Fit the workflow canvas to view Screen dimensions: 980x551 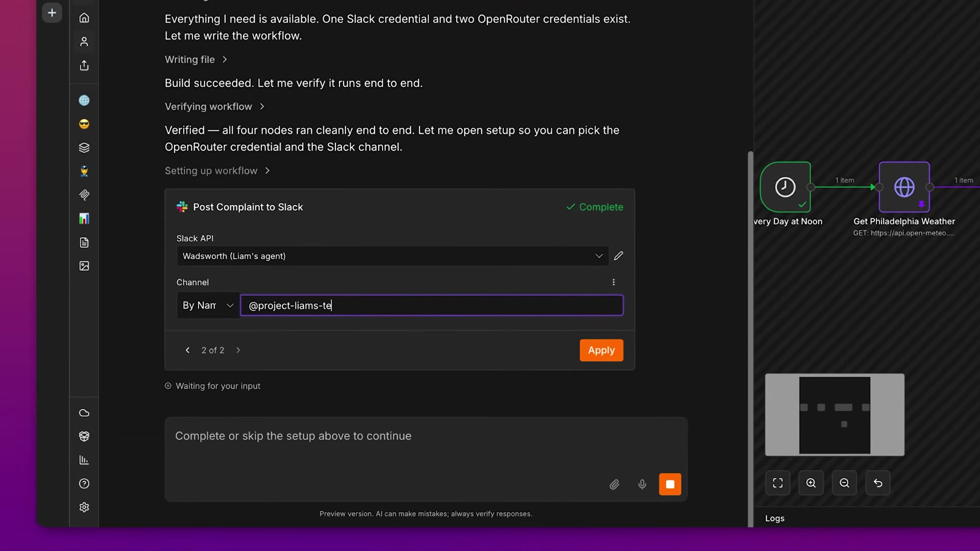pos(778,483)
